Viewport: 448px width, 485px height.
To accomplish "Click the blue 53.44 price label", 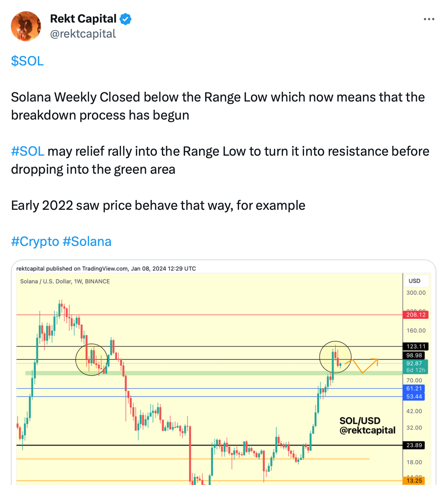I will pos(414,397).
